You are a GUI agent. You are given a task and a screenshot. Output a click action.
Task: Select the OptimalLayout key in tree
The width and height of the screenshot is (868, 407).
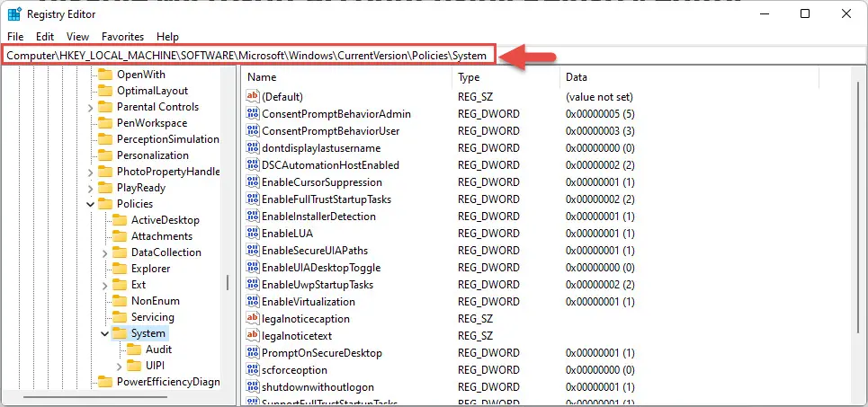pyautogui.click(x=152, y=91)
